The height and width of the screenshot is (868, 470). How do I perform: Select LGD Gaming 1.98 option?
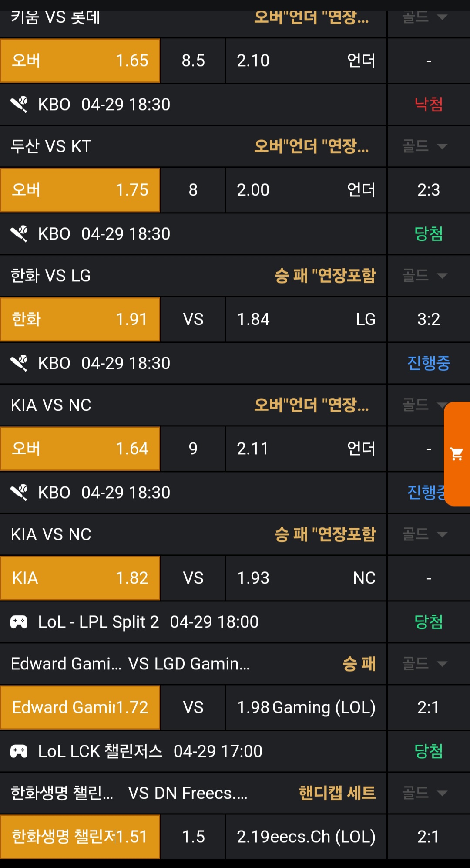coord(306,707)
